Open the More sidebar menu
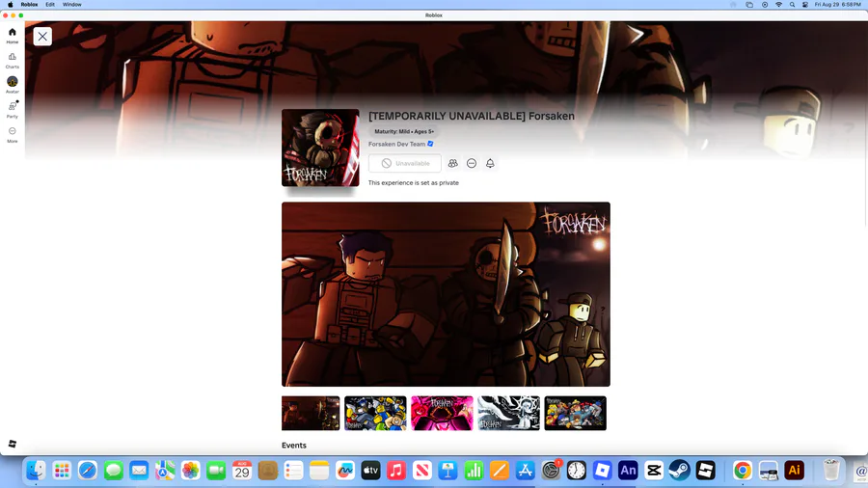Viewport: 868px width, 488px height. tap(13, 134)
